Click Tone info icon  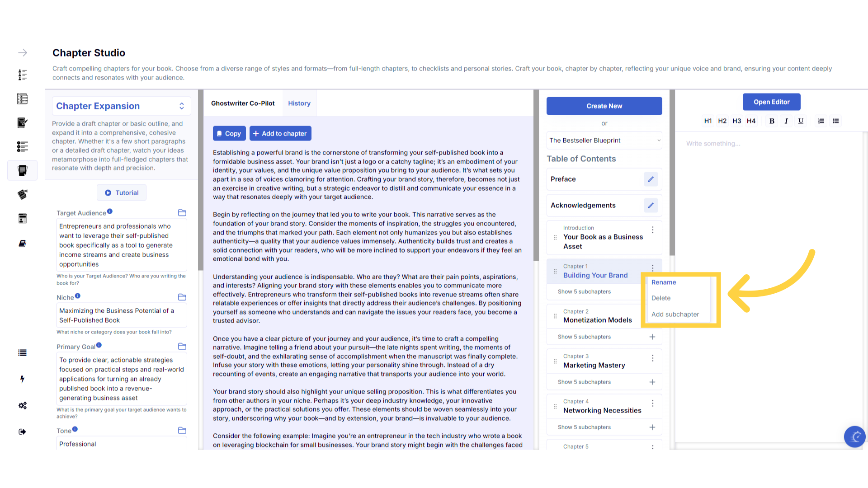coord(75,429)
